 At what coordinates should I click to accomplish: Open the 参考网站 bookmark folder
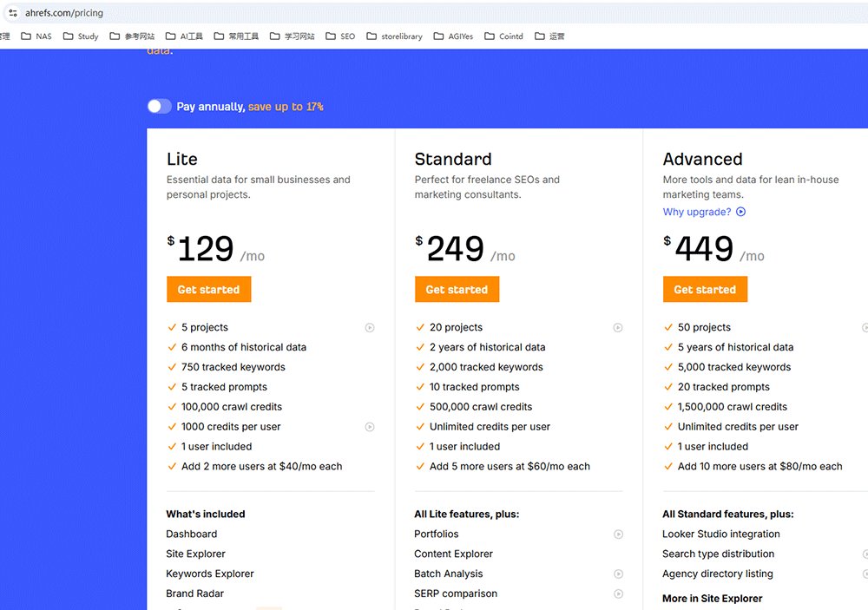point(132,36)
